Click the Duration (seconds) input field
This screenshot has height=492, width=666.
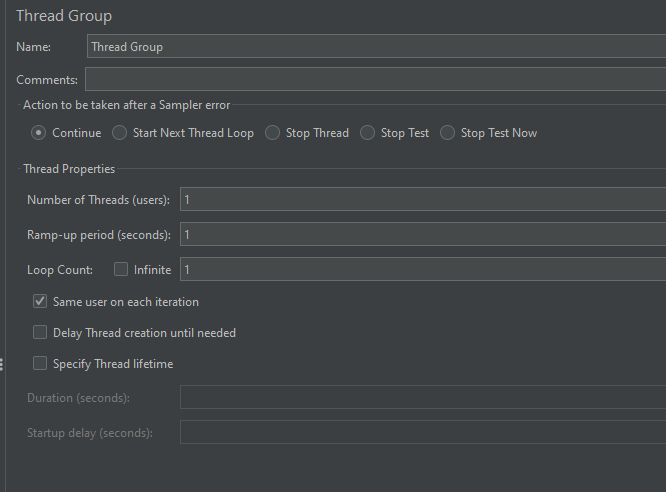[423, 397]
